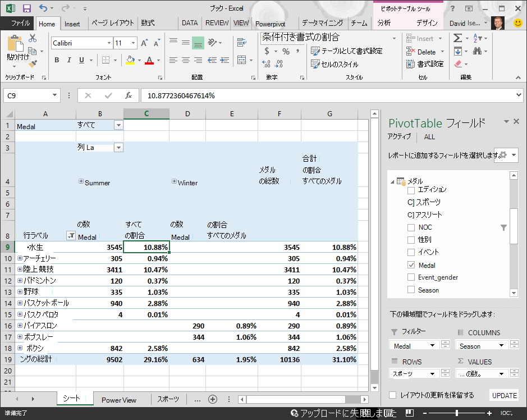
Task: Click the red Font Color swatch
Action: tap(149, 60)
